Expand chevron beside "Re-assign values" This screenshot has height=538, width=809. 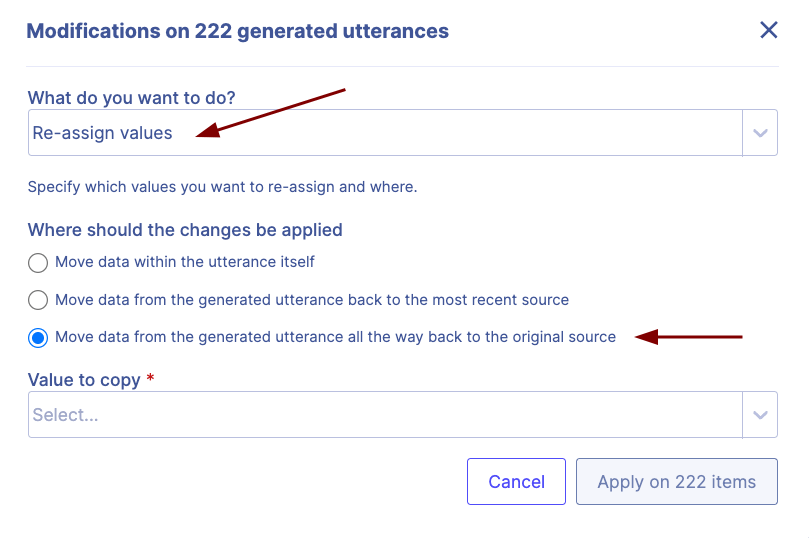(x=760, y=133)
